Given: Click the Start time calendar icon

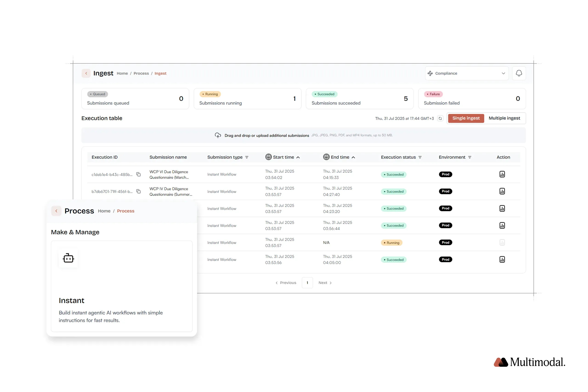Looking at the screenshot, I should coord(268,157).
